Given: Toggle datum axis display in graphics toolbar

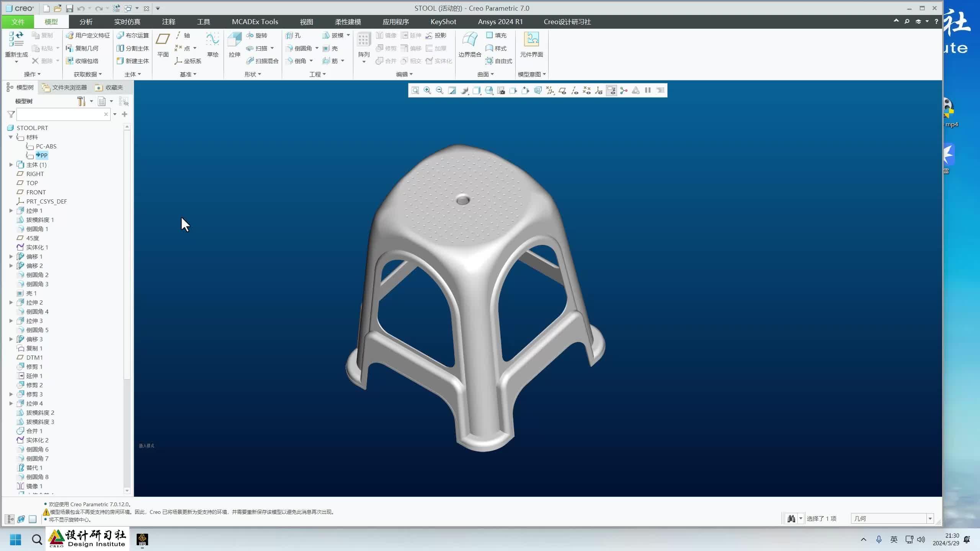Looking at the screenshot, I should (574, 91).
